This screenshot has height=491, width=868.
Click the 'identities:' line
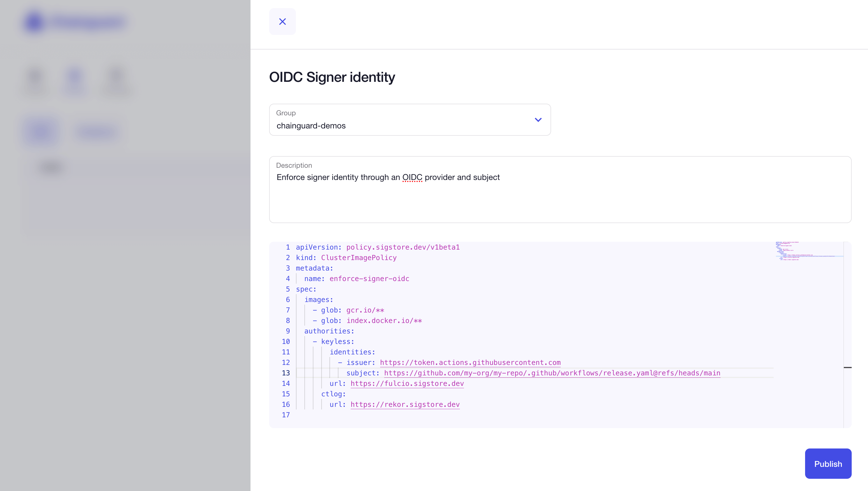pos(352,352)
